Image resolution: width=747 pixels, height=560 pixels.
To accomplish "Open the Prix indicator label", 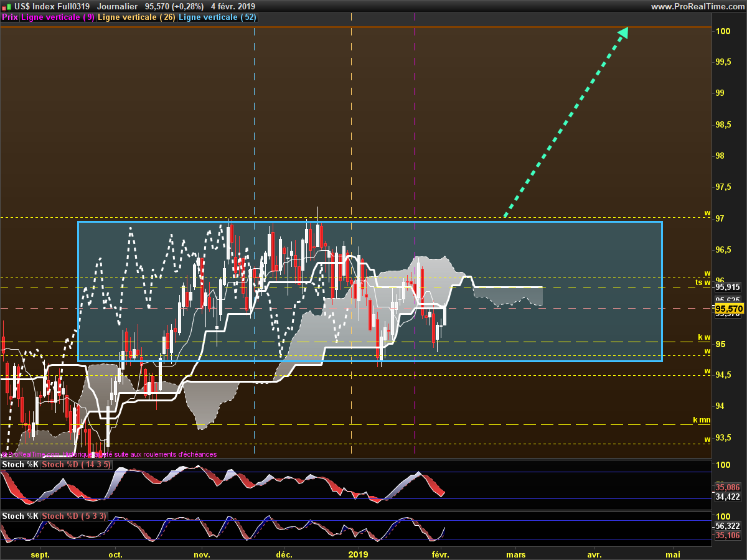I will pos(10,17).
